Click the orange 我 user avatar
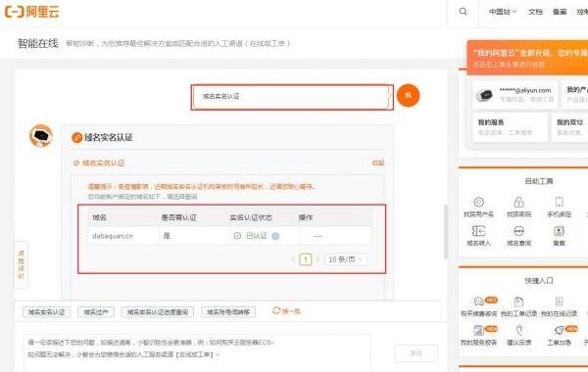This screenshot has height=372, width=588. [408, 96]
